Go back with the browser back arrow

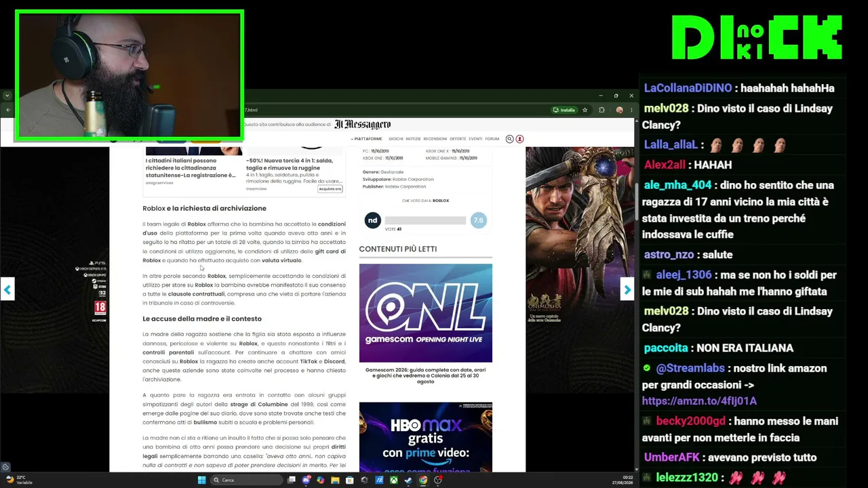point(8,110)
